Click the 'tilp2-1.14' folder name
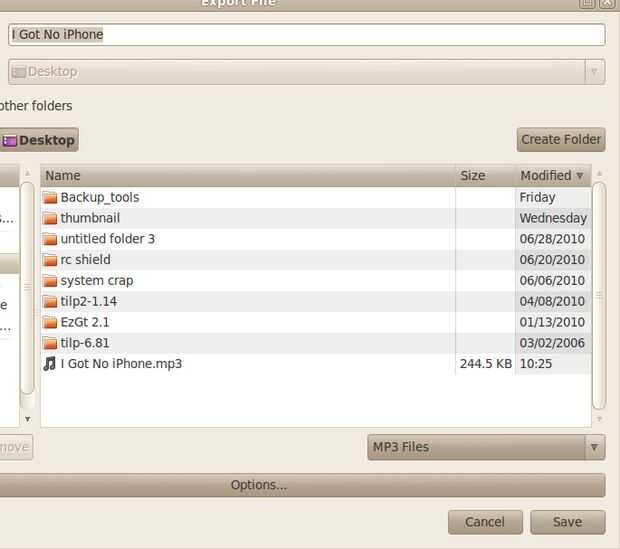 point(89,302)
